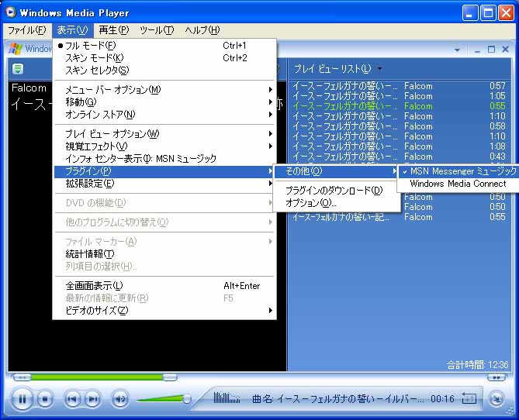Screen dimensions: 519x420
Task: Expand メニュー バー オプション(M) submenu
Action: tap(164, 90)
